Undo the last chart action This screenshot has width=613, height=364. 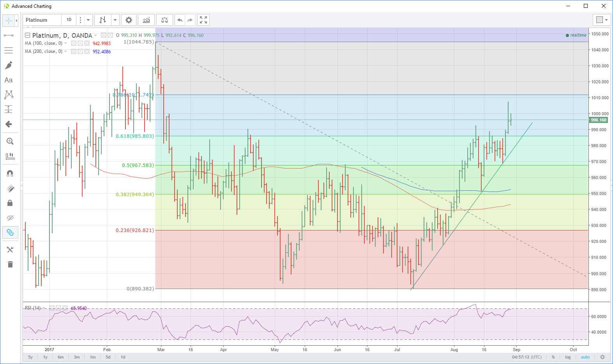pyautogui.click(x=180, y=20)
